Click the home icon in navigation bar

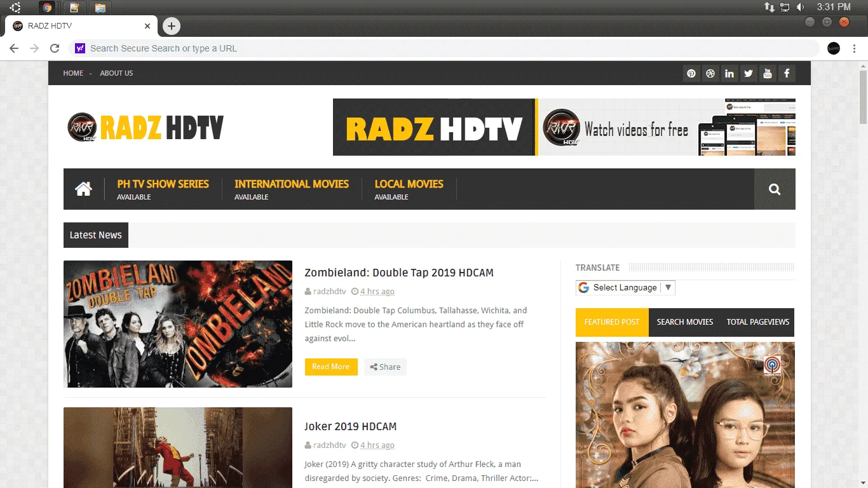pyautogui.click(x=83, y=189)
